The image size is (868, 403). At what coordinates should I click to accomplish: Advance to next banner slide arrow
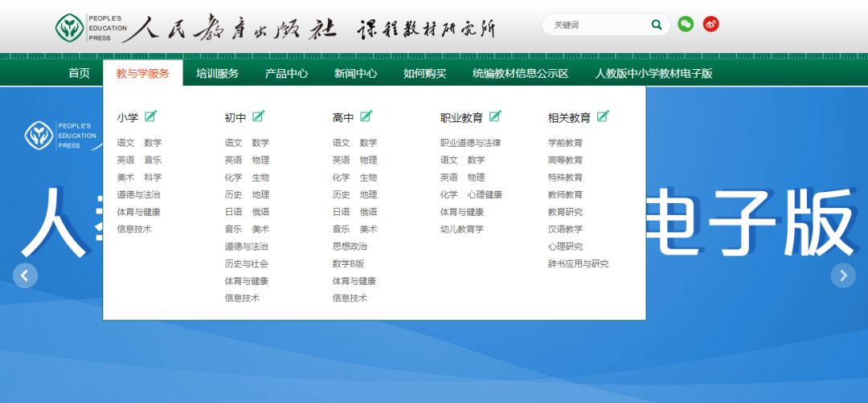(843, 275)
